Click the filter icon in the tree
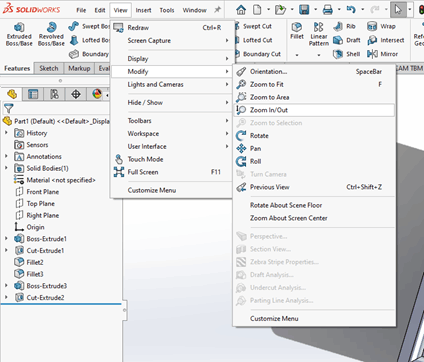 coord(8,109)
